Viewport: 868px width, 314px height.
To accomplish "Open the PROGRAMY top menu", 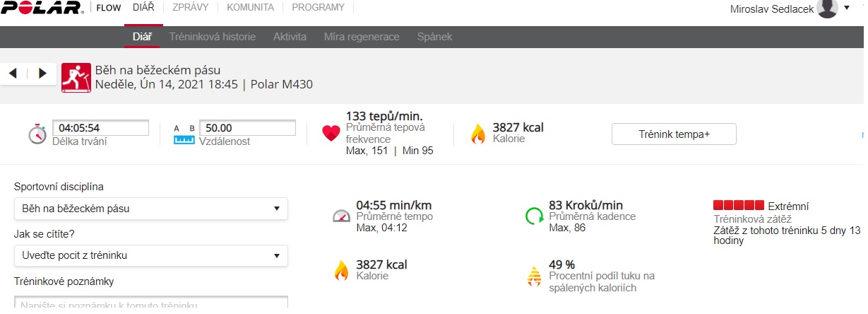I will click(319, 8).
